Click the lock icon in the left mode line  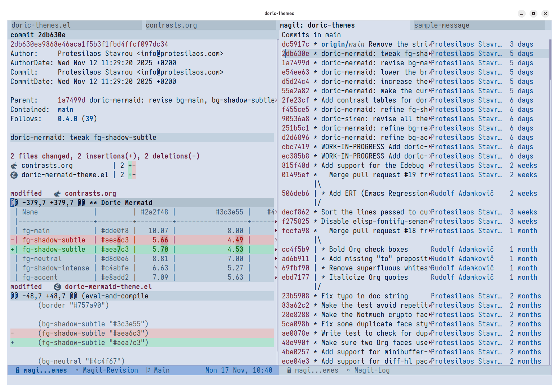click(x=17, y=370)
